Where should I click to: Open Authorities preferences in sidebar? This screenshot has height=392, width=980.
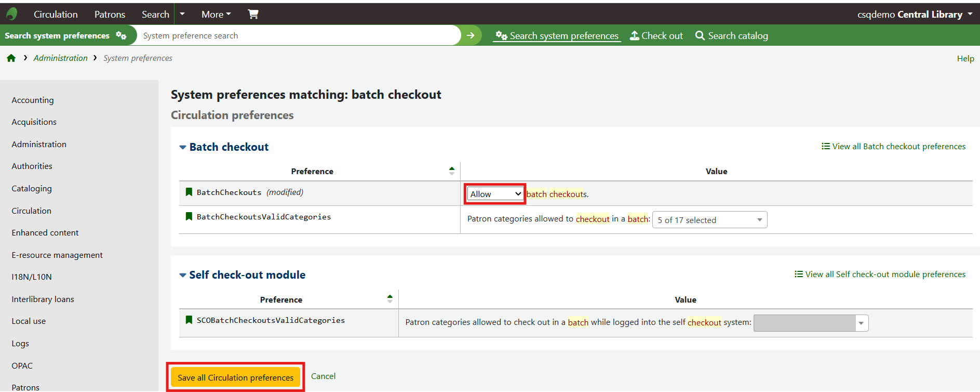point(32,166)
